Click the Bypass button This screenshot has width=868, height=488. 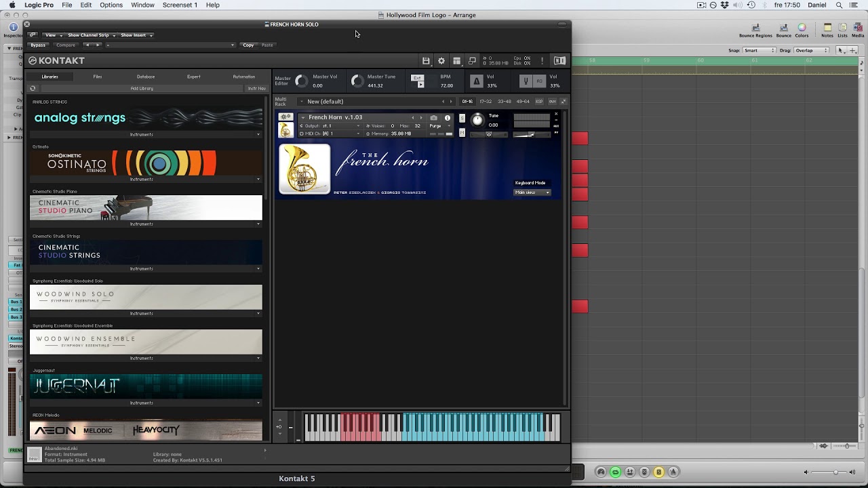point(38,45)
